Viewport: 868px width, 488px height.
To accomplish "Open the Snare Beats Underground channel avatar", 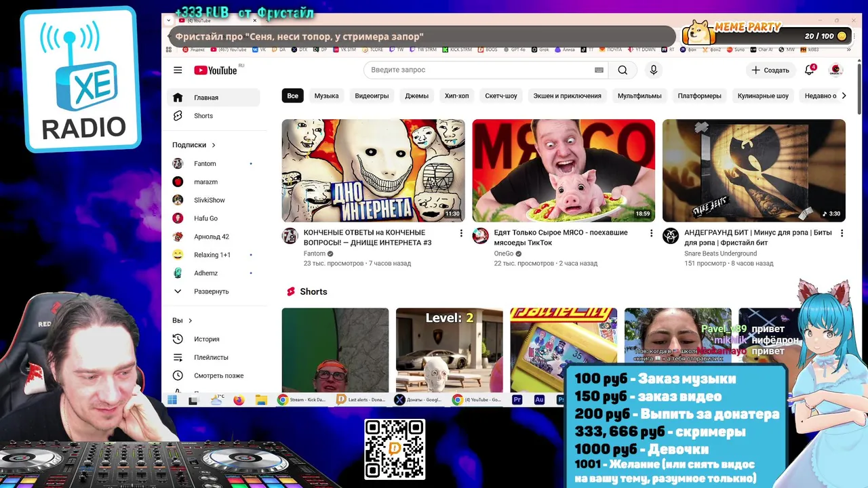I will [x=671, y=236].
